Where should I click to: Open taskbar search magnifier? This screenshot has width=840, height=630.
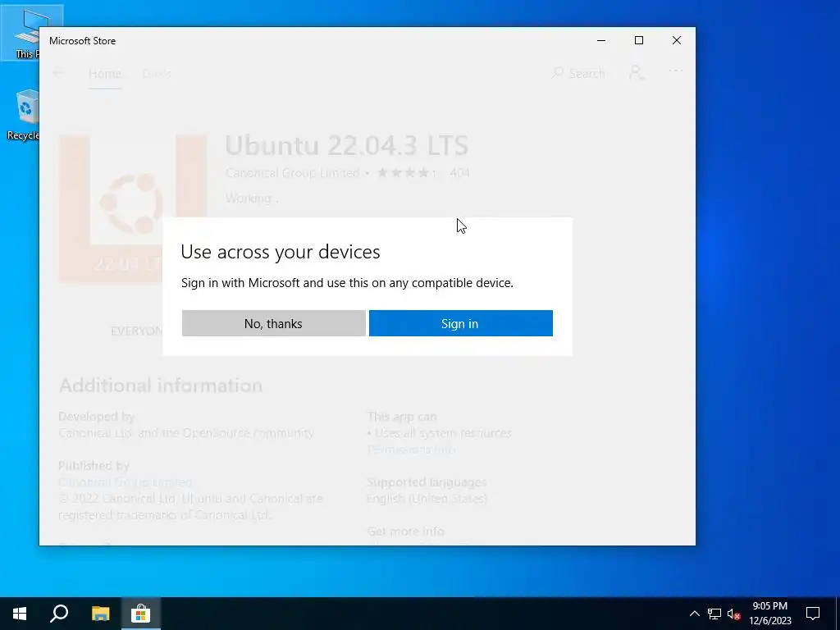tap(59, 614)
